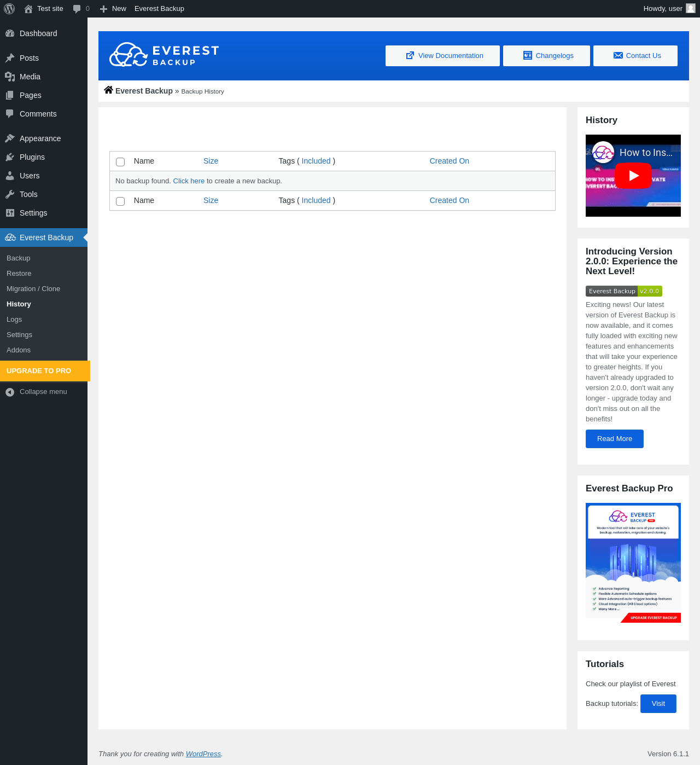Click the WordPress logo icon

click(9, 9)
